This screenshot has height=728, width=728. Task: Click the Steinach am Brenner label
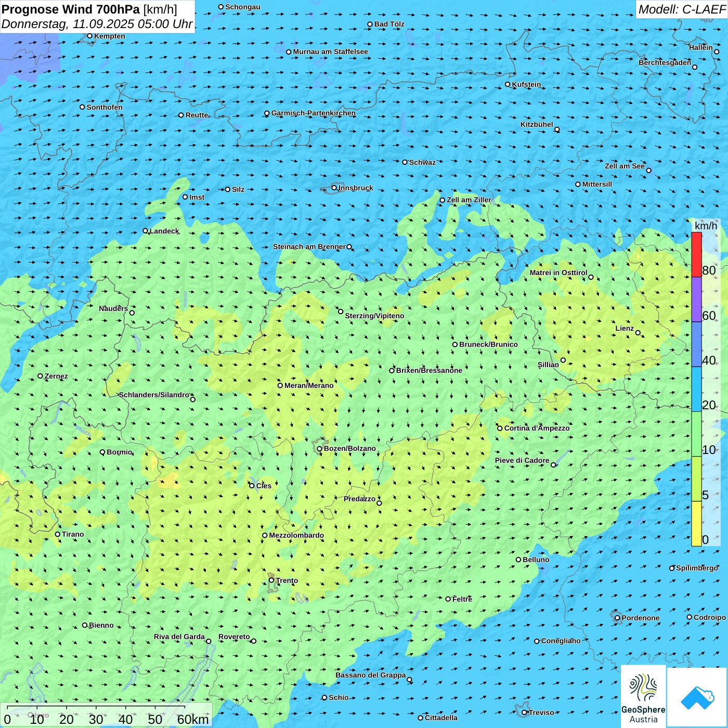(x=309, y=246)
